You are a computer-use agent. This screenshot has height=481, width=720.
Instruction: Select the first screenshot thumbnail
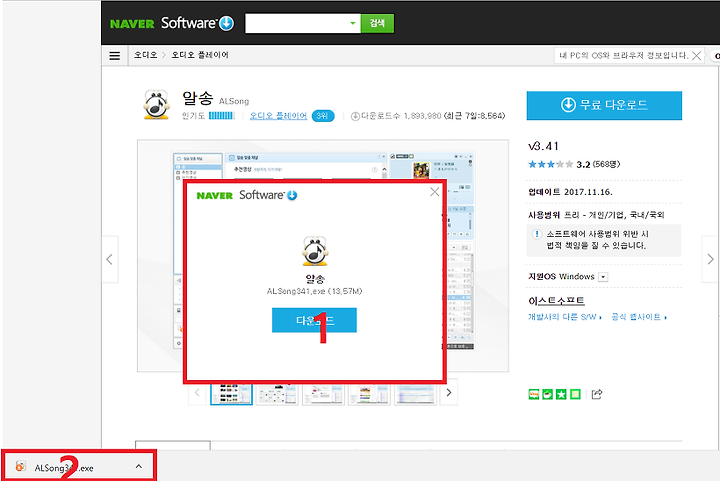(x=231, y=393)
